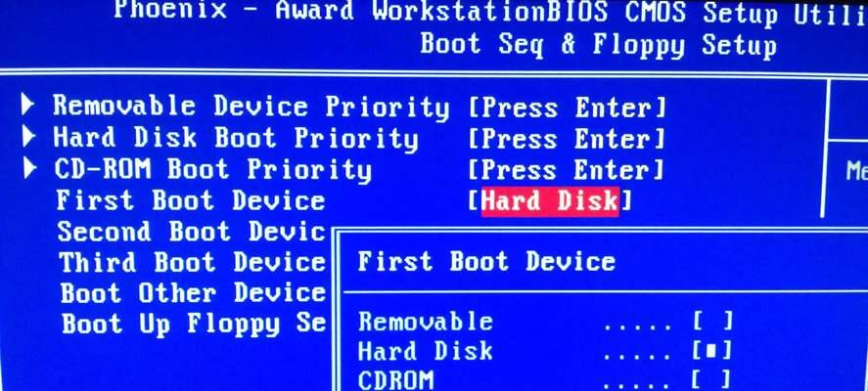Screen dimensions: 868x391
Task: Open the highlighted Hard Disk value field
Action: click(550, 200)
